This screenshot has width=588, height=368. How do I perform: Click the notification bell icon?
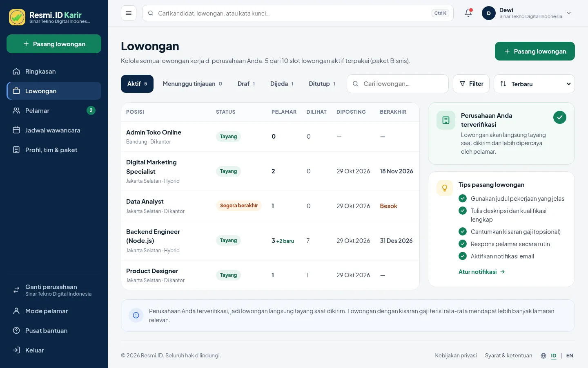(468, 13)
